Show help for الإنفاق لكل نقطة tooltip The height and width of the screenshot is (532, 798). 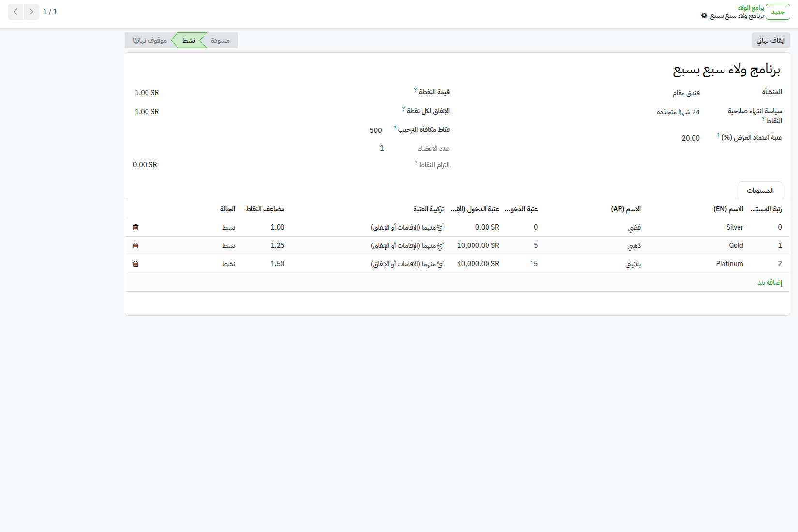[x=403, y=109]
